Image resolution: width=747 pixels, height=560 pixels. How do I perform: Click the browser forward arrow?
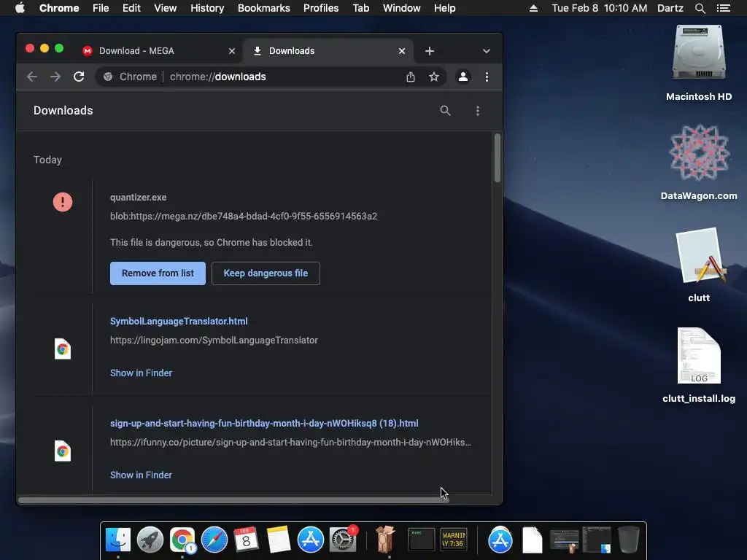coord(55,77)
